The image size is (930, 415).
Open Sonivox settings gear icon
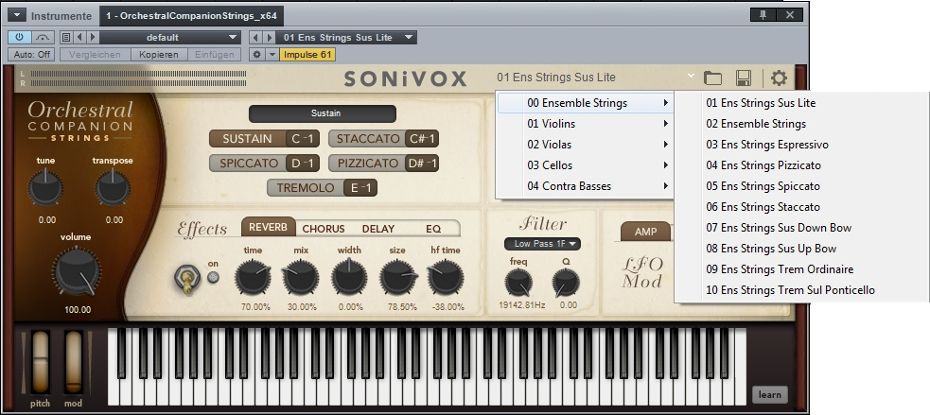(x=779, y=78)
